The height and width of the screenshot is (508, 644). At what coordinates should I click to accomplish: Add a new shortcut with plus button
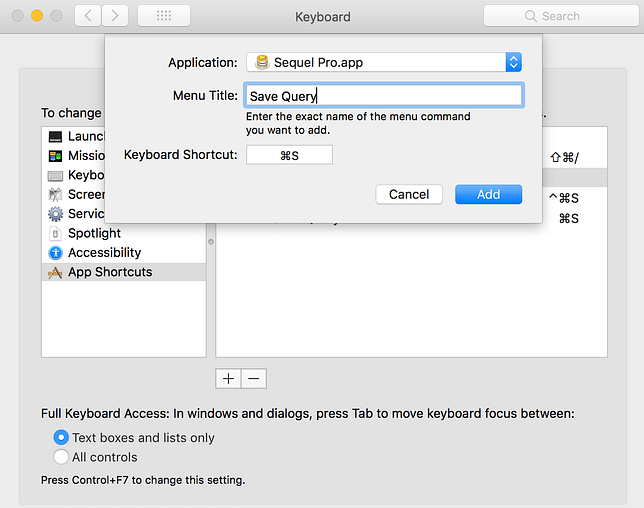(228, 378)
